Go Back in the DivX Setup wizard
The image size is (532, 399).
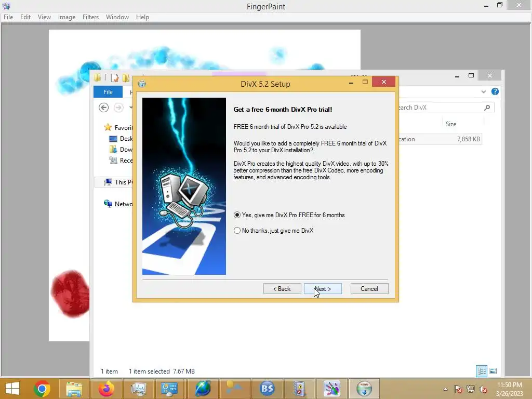[x=282, y=289]
